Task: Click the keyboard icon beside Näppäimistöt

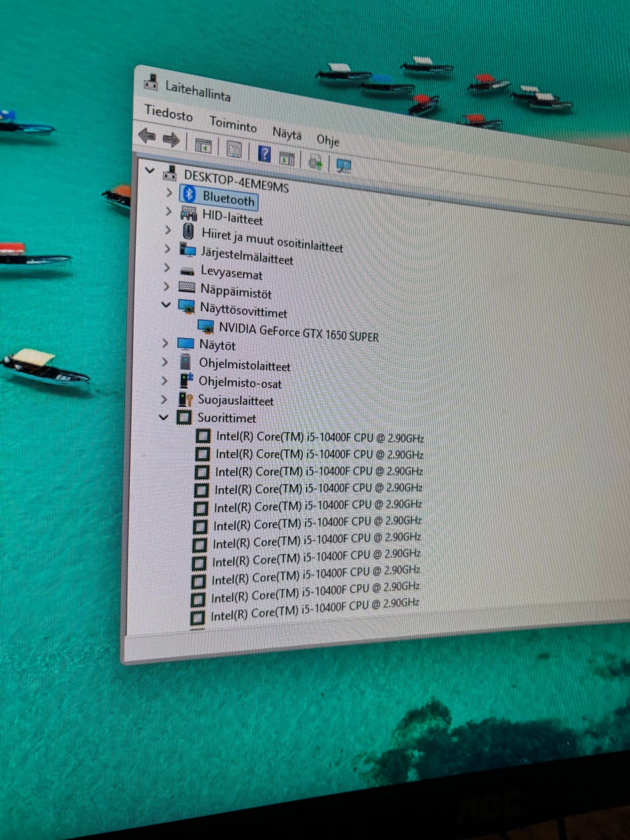Action: [x=187, y=287]
